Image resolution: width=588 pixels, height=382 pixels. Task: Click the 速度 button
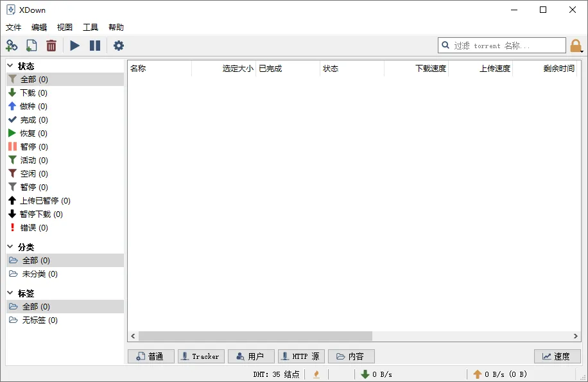point(557,356)
